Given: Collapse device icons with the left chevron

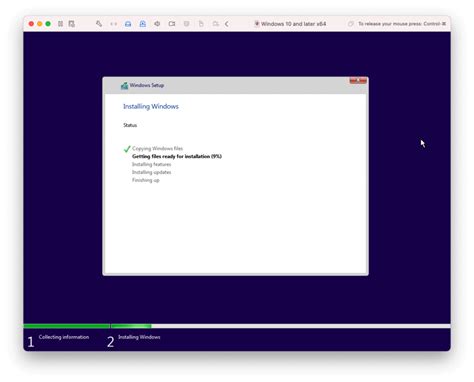Looking at the screenshot, I should [227, 24].
